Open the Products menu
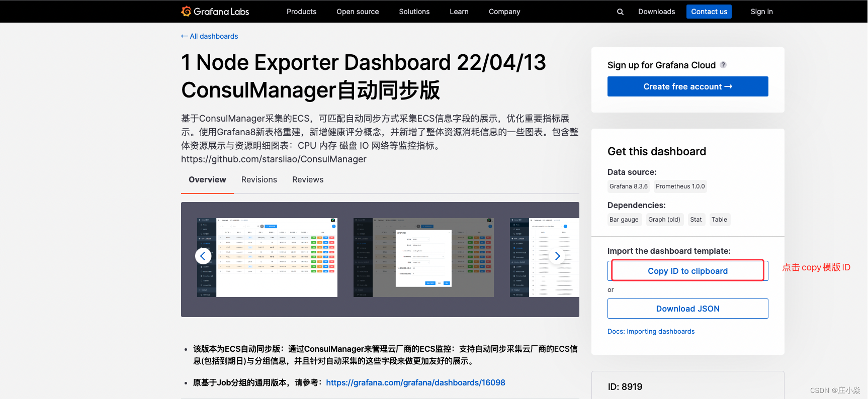 (x=301, y=12)
